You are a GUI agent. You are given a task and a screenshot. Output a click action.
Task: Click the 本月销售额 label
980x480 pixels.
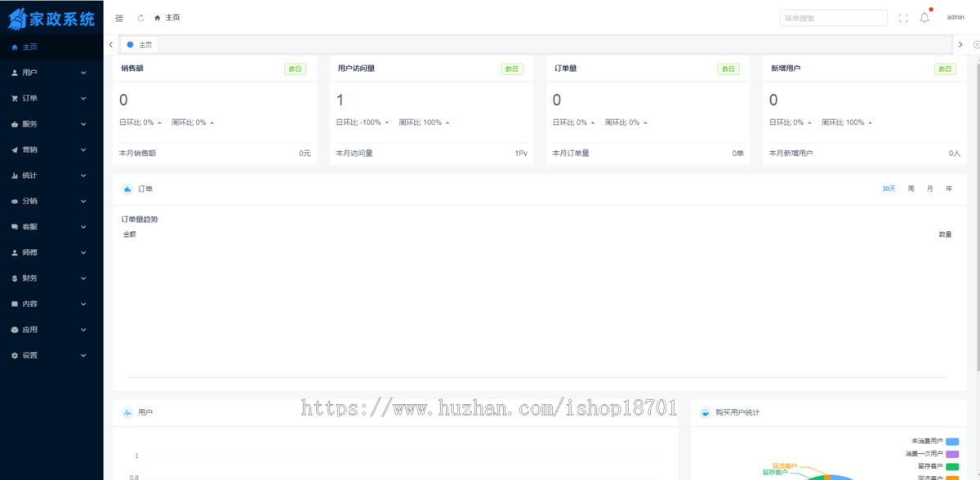pos(138,153)
